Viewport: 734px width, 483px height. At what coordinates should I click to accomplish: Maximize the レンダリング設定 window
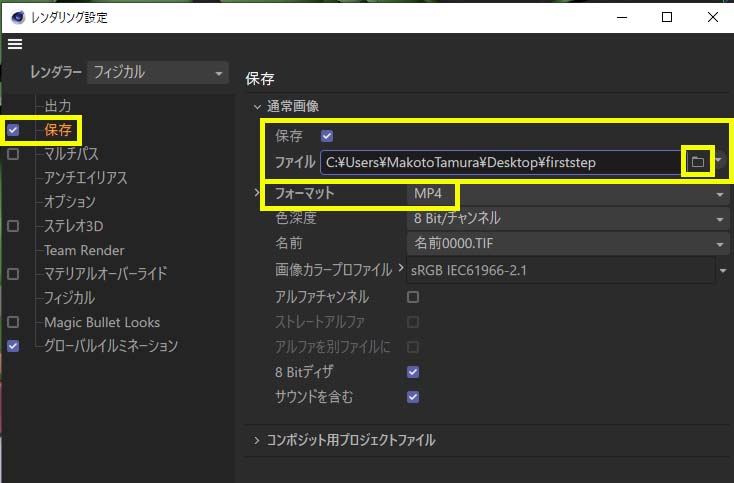tap(667, 17)
